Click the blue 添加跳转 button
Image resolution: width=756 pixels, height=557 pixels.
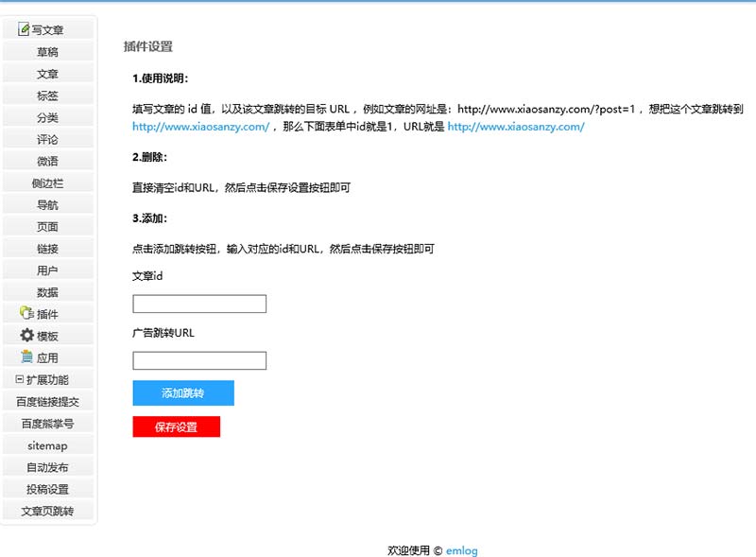[x=185, y=392]
